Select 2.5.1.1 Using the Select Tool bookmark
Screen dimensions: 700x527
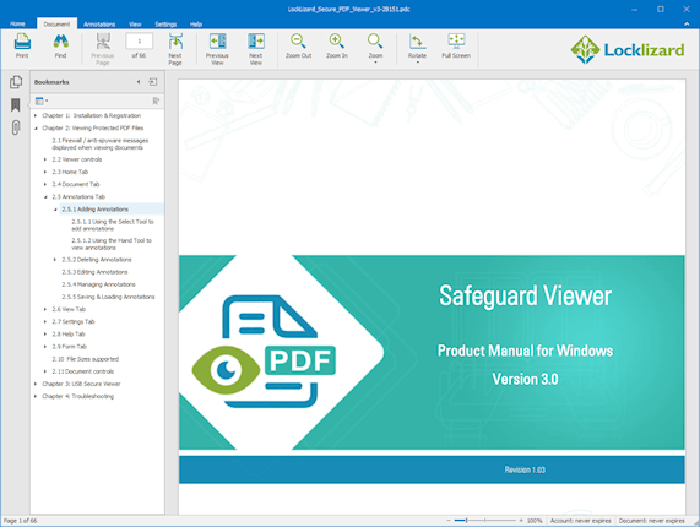[112, 225]
